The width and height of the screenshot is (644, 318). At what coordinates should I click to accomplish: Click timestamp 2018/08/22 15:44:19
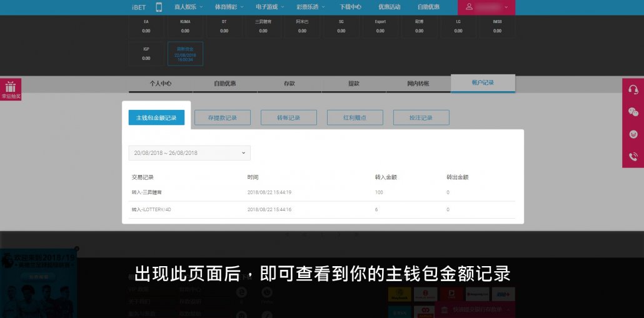269,192
